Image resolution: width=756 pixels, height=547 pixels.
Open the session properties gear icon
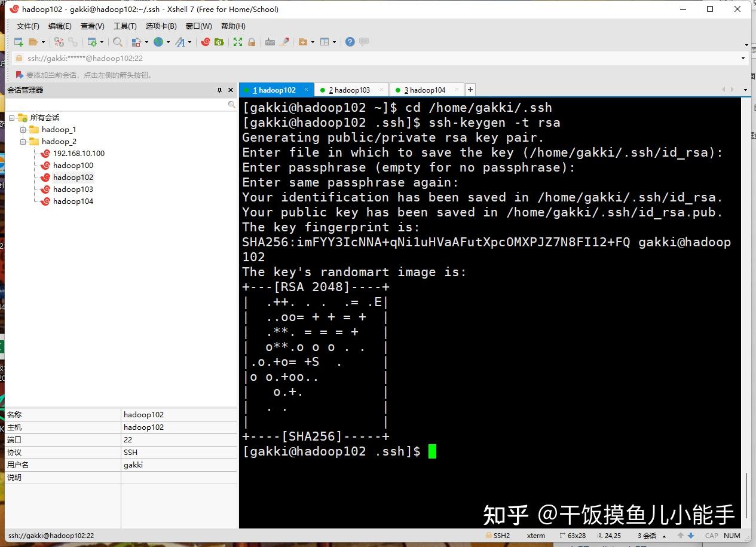(93, 42)
